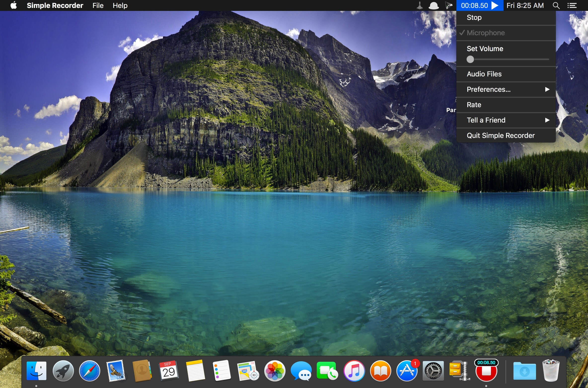The width and height of the screenshot is (588, 388).
Task: Open the Archive Utility dock icon
Action: (x=459, y=371)
